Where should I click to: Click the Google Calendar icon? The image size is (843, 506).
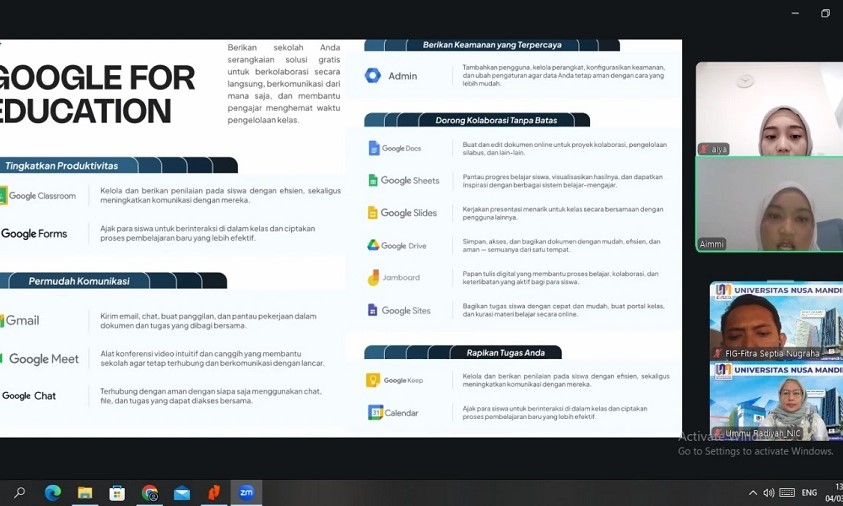click(376, 413)
